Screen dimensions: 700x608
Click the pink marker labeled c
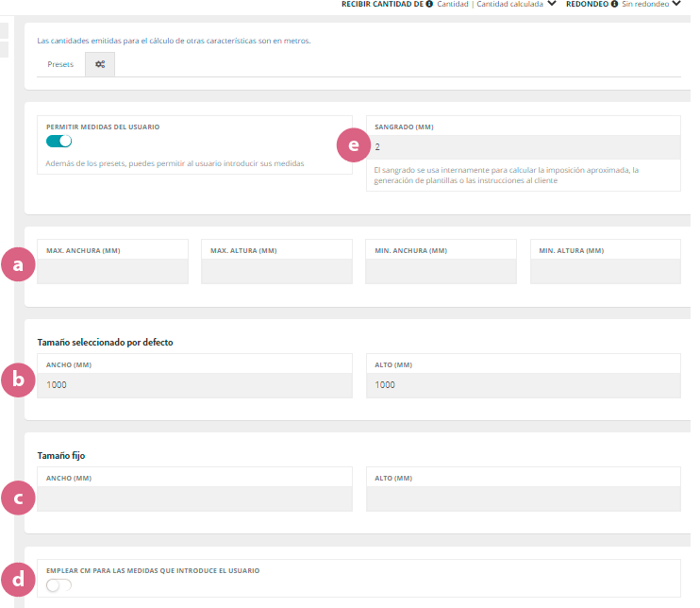(x=18, y=497)
